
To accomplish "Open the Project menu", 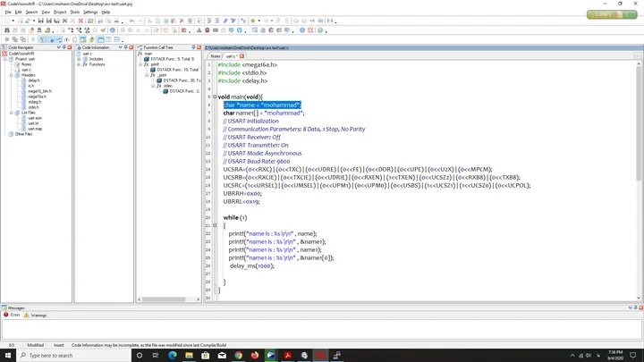I will [60, 13].
